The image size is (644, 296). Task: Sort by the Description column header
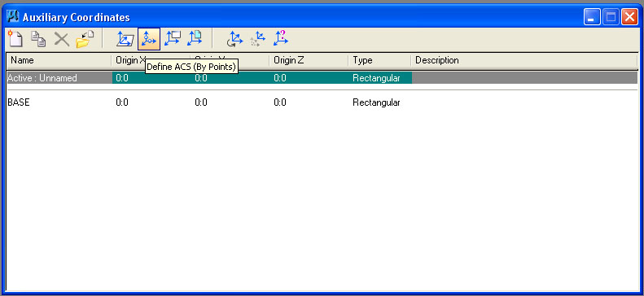(x=524, y=60)
